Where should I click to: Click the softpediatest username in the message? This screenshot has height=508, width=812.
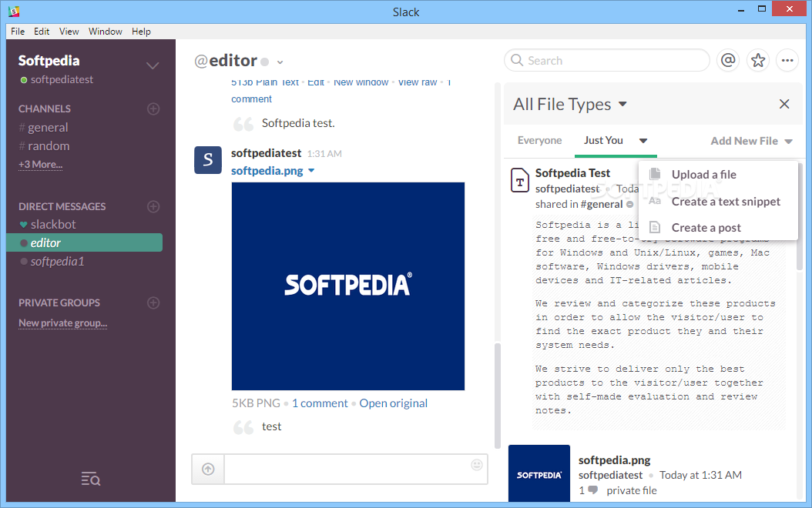[266, 153]
